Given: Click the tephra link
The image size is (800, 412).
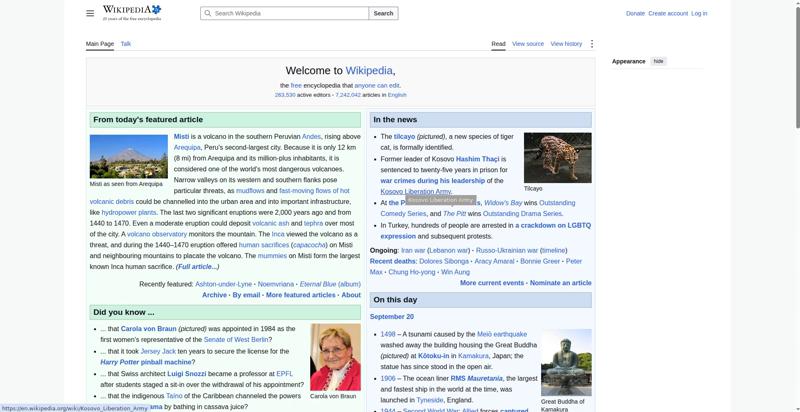Looking at the screenshot, I should (x=313, y=223).
